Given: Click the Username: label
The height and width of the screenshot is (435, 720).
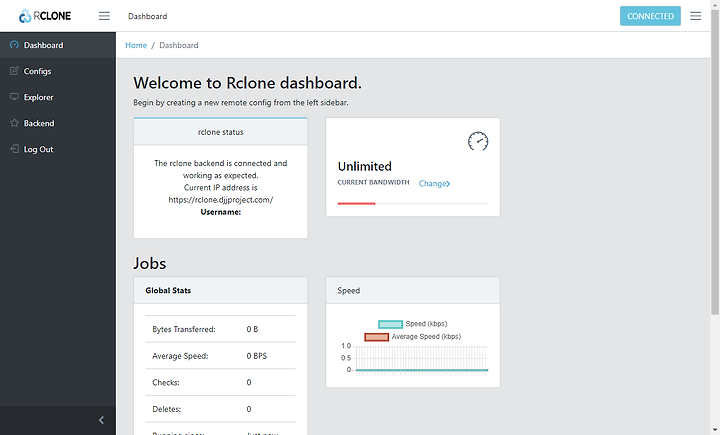Looking at the screenshot, I should point(220,212).
